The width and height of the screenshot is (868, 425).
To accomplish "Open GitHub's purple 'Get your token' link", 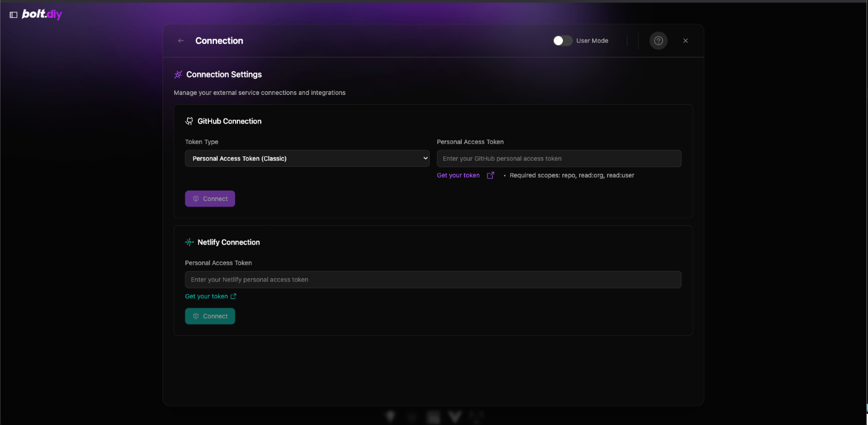I will (458, 176).
